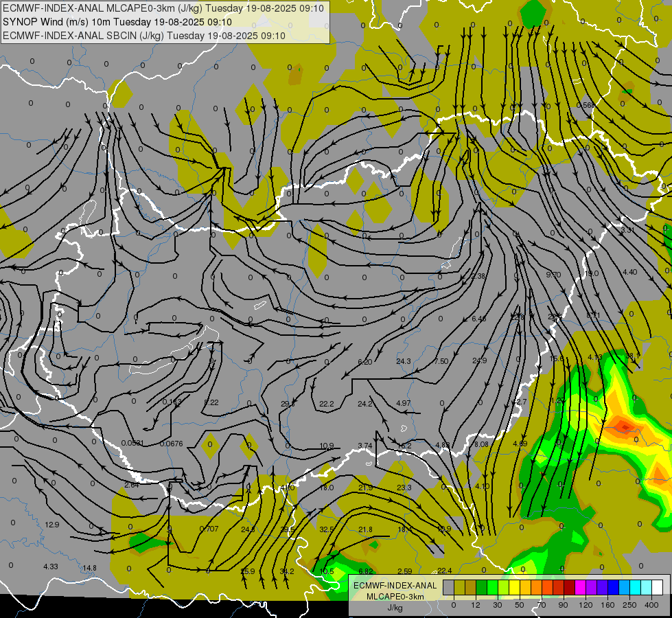The image size is (672, 618).
Task: Click the map value 22.4
Action: point(444,571)
